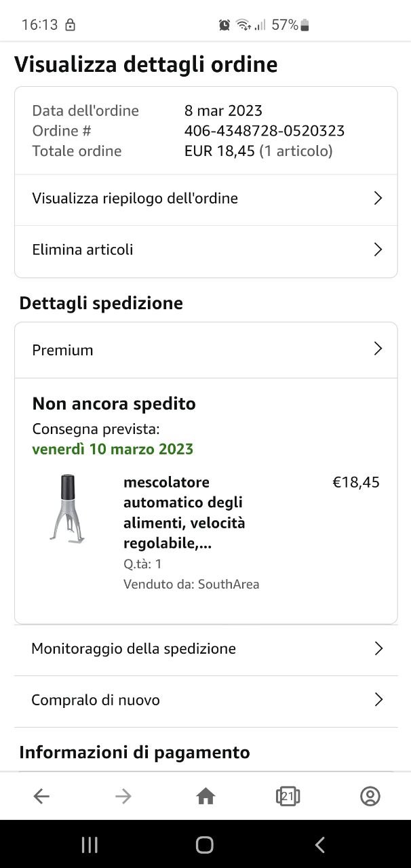411x868 pixels.
Task: Select Monitoraggio della spedizione option
Action: click(206, 650)
